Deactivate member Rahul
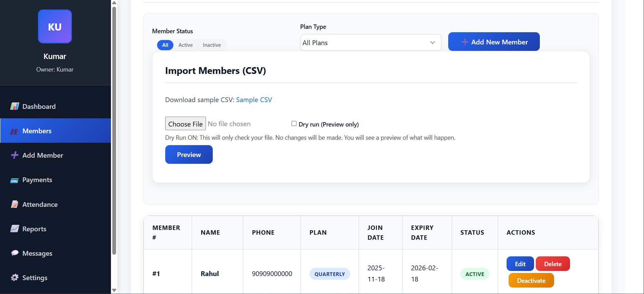 [531, 280]
